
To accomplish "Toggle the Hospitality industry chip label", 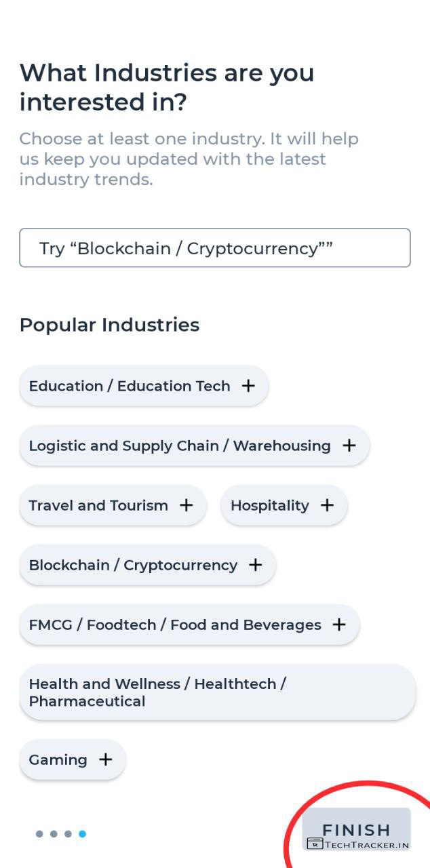I will (269, 505).
